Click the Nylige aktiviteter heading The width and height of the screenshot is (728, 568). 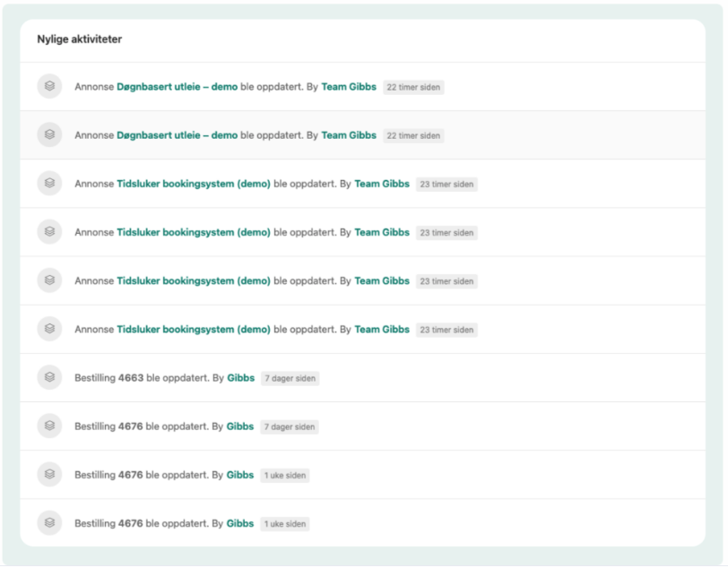[79, 39]
